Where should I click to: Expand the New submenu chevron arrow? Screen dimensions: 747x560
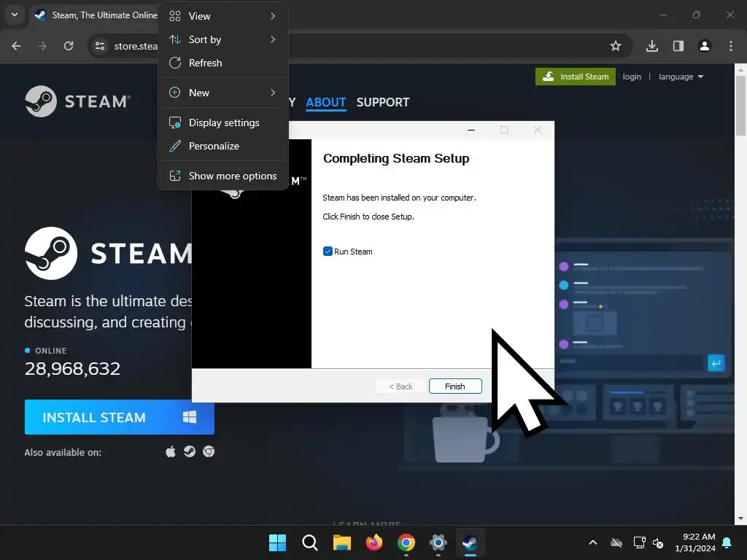click(273, 93)
